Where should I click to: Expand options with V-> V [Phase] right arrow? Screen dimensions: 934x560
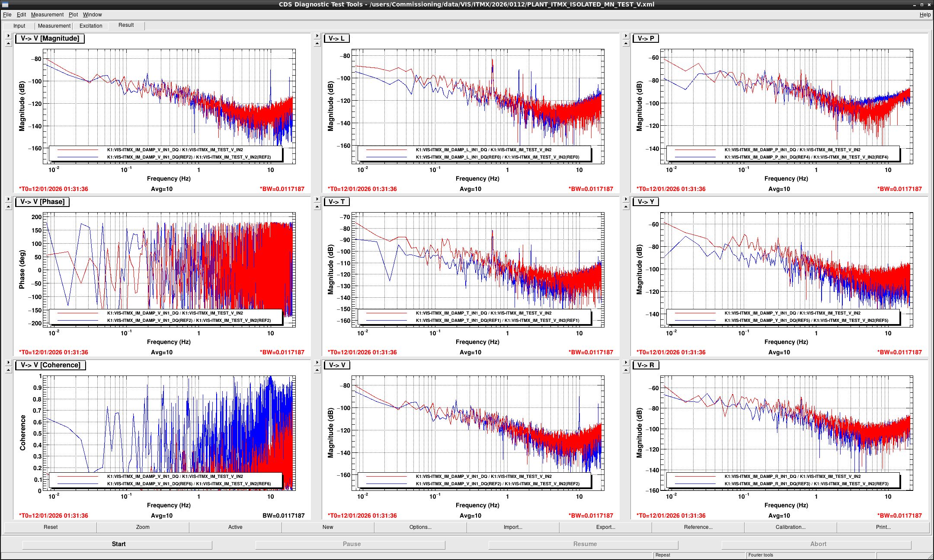pyautogui.click(x=8, y=199)
